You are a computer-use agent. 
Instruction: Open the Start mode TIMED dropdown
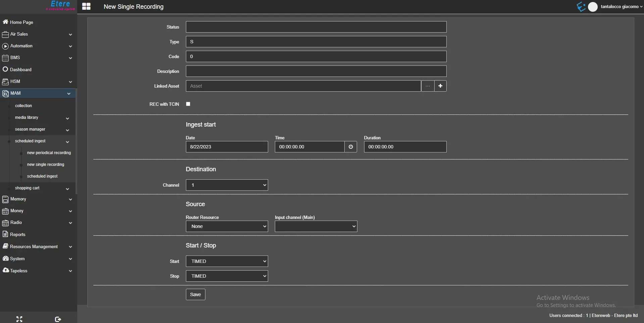click(227, 261)
